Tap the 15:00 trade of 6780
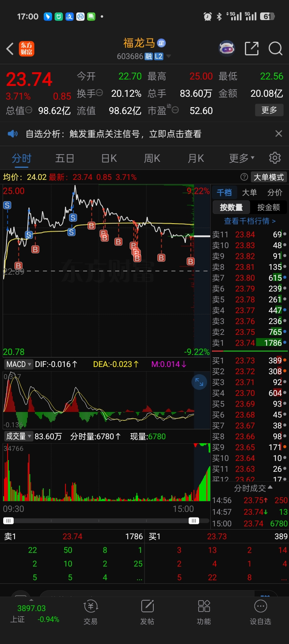Screen dimensions: 289x644 coord(250,524)
